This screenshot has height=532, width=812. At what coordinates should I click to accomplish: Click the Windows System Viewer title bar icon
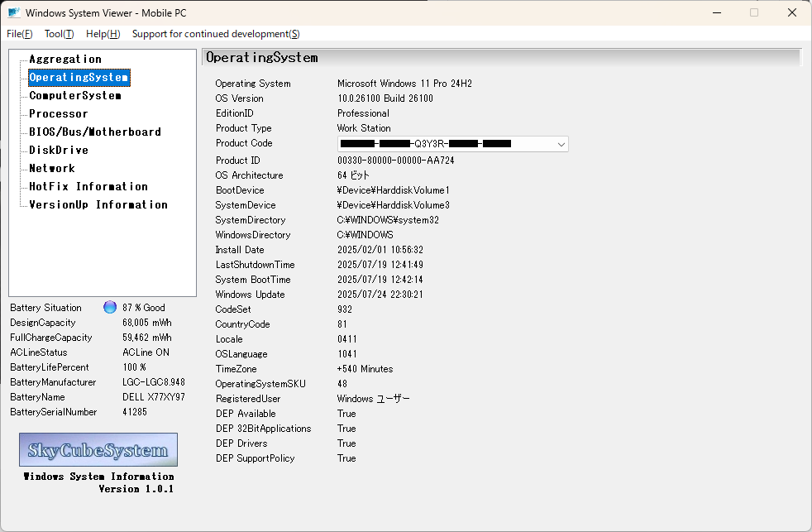pos(13,12)
